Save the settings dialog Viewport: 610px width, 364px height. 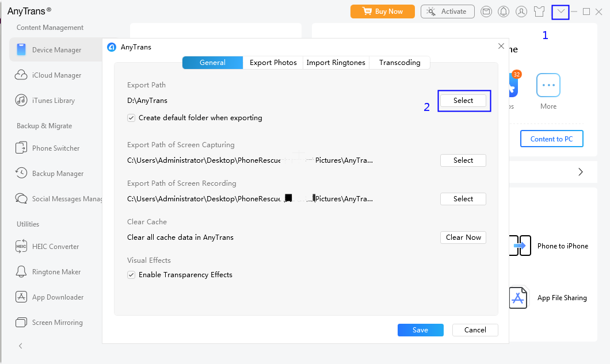[420, 330]
